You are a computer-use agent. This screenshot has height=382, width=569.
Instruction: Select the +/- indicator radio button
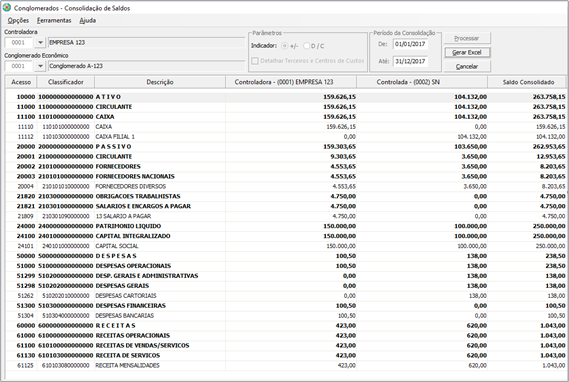pos(284,46)
